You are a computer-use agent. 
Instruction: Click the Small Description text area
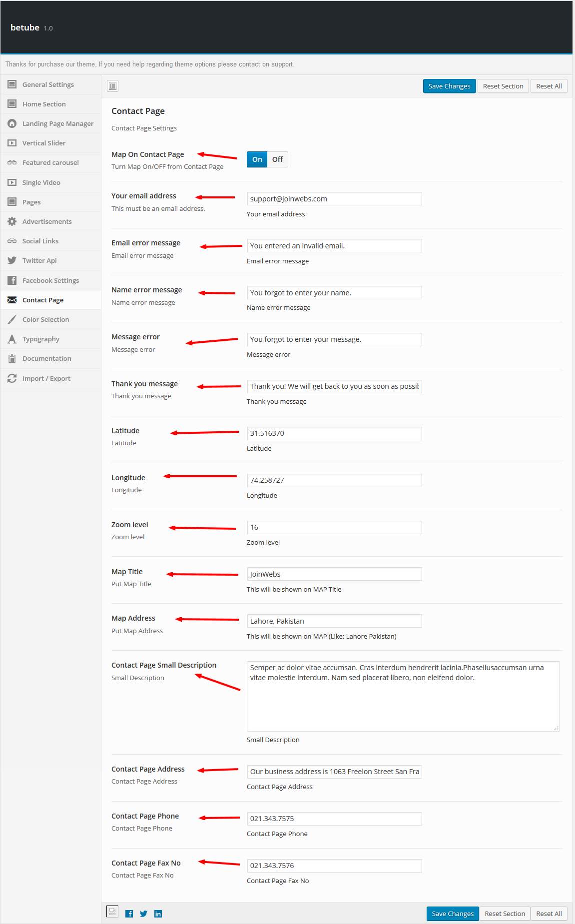[403, 696]
